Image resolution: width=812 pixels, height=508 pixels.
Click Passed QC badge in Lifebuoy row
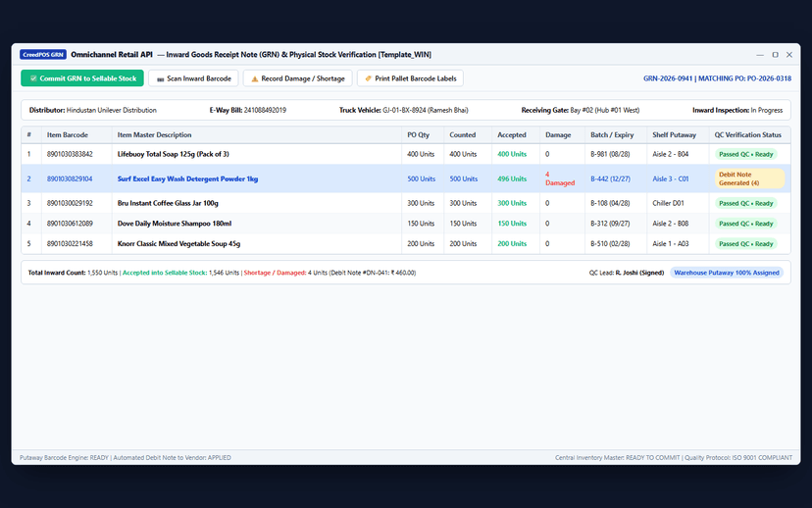coord(745,154)
